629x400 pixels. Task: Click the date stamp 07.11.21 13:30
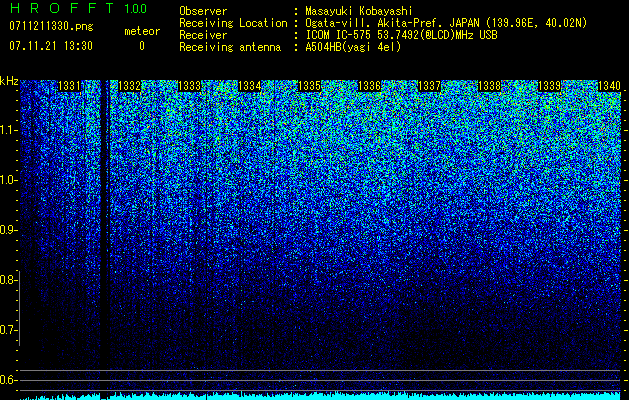(x=51, y=46)
